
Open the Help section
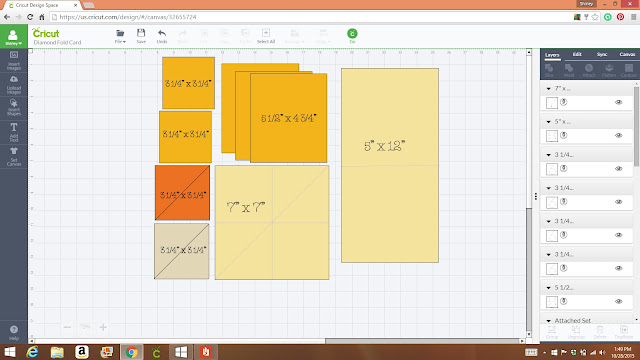click(13, 333)
